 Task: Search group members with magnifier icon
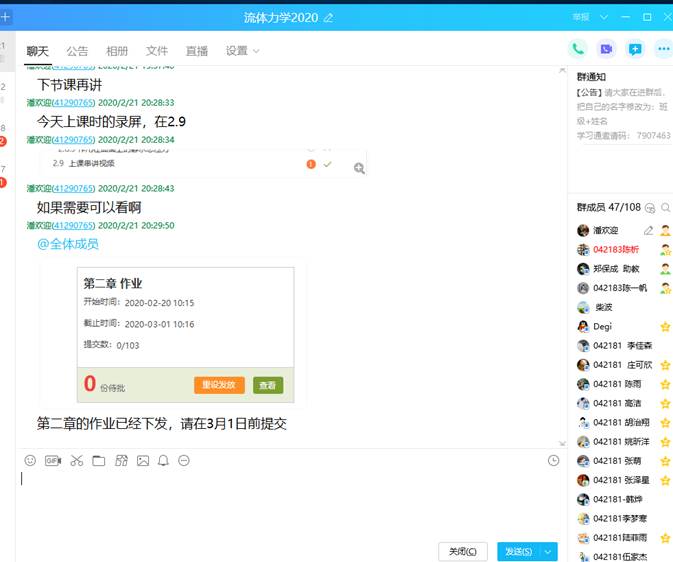click(665, 207)
